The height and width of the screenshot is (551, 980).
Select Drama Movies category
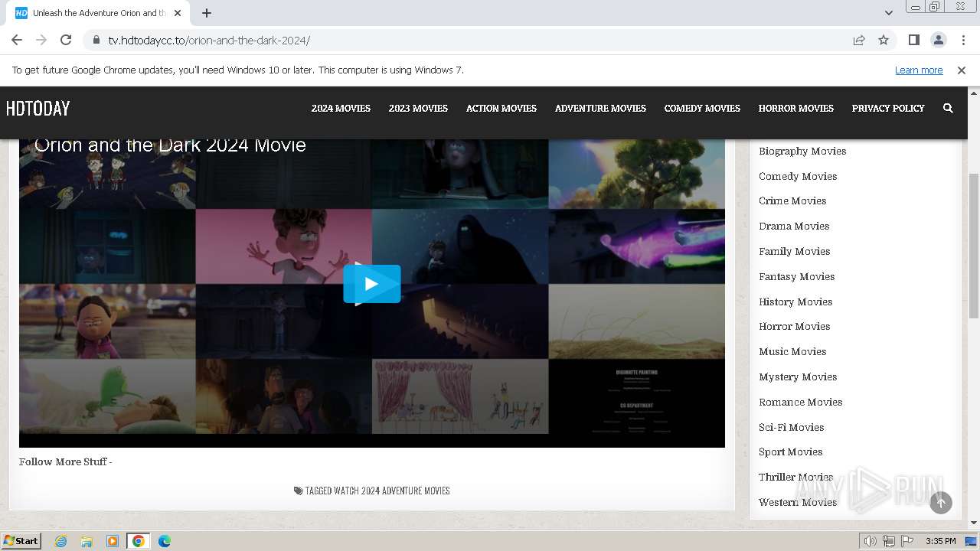794,226
